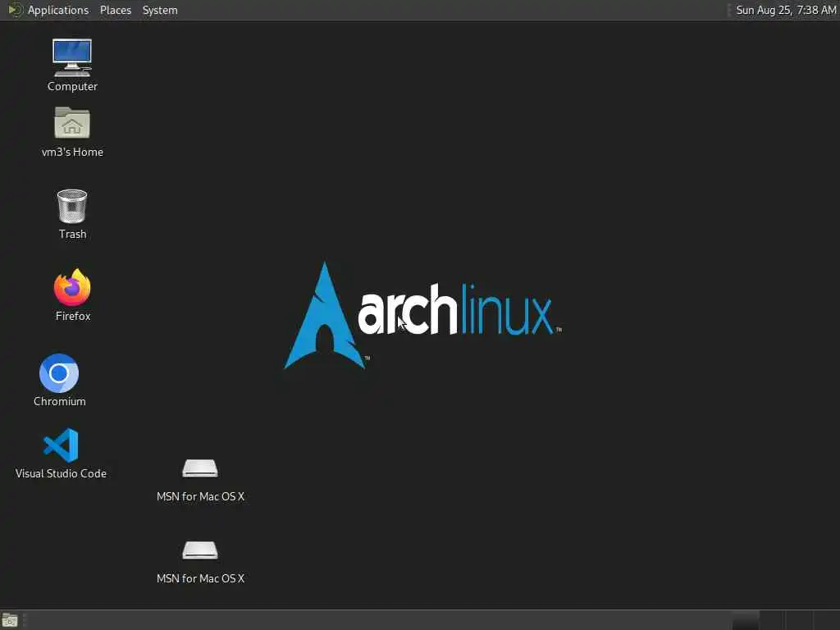
Task: Click the show desktop button in bottom panel
Action: 10,620
